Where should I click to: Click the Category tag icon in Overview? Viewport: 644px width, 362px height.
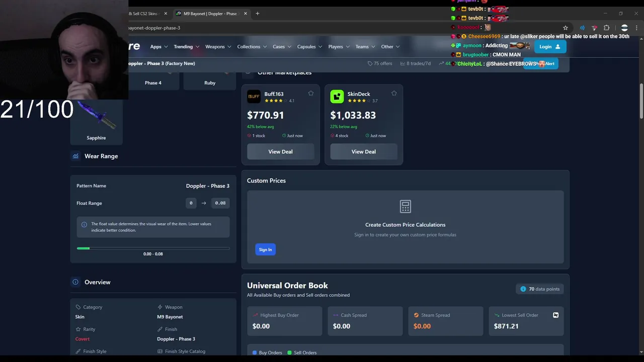tap(78, 307)
